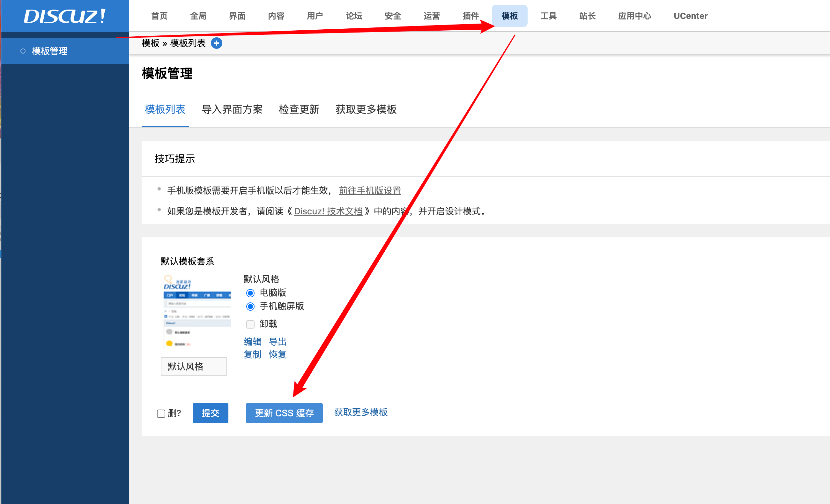Click the plus icon beside 模板列表 breadcrumb
Image resolution: width=830 pixels, height=504 pixels.
216,43
